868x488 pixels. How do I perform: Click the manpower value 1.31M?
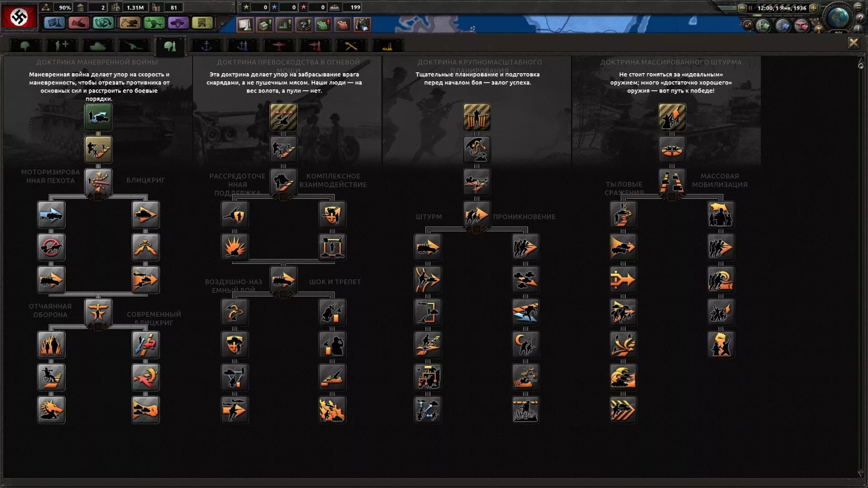[135, 8]
